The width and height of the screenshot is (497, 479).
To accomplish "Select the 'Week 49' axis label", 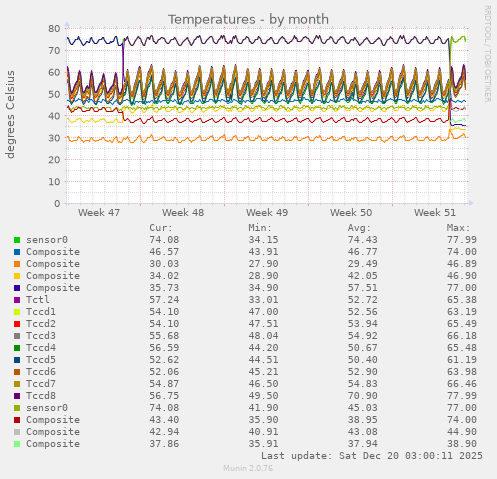I will pyautogui.click(x=267, y=213).
